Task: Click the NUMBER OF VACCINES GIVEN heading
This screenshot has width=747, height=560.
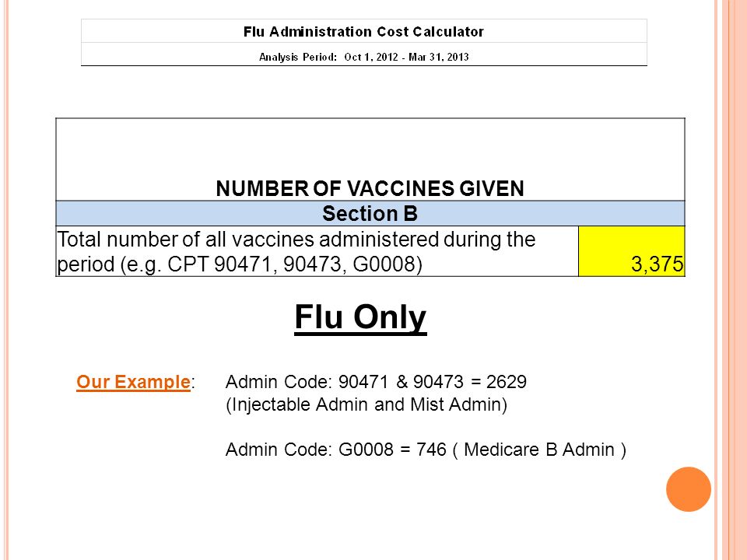Action: [x=370, y=188]
